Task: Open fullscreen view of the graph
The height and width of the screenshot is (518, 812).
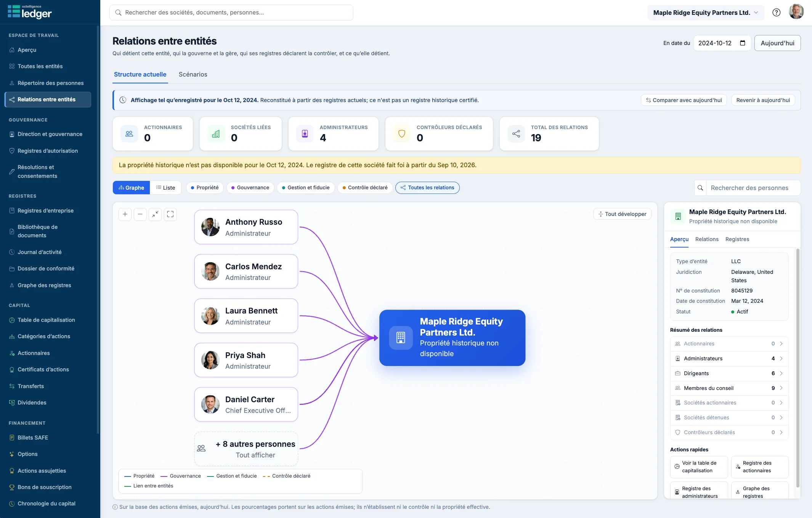Action: pyautogui.click(x=170, y=214)
